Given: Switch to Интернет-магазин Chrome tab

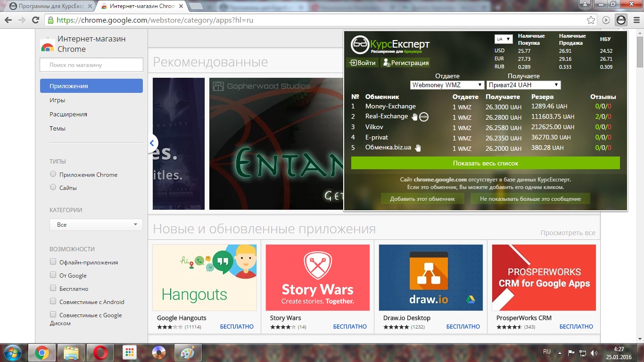Looking at the screenshot, I should click(x=141, y=6).
